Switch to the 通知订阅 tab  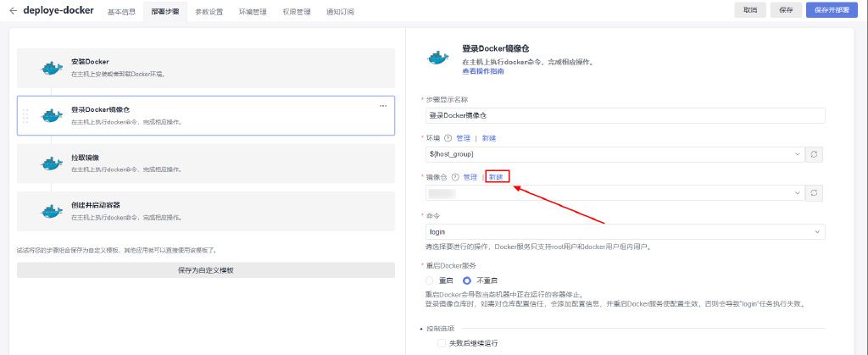(340, 12)
